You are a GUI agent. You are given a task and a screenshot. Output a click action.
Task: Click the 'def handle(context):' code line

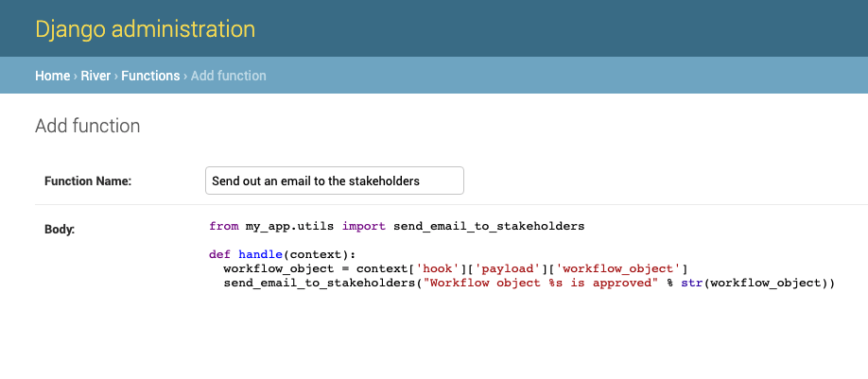coord(281,254)
